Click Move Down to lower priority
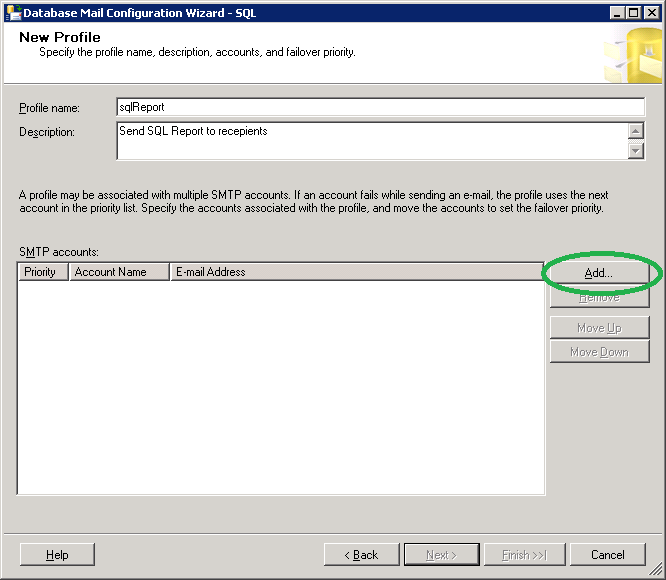666x580 pixels. (599, 352)
